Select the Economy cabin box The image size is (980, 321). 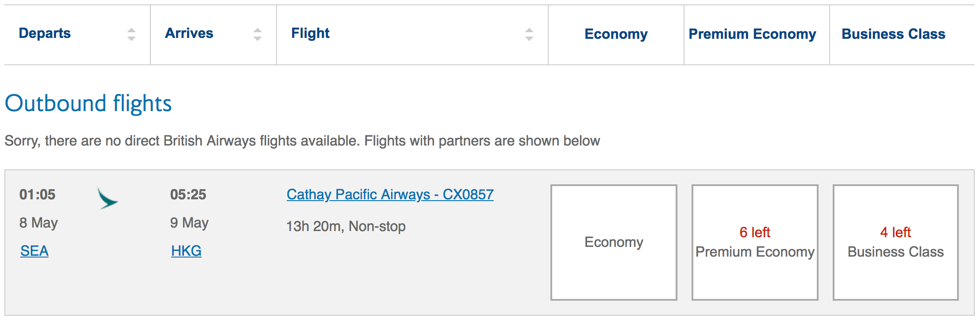pyautogui.click(x=613, y=242)
